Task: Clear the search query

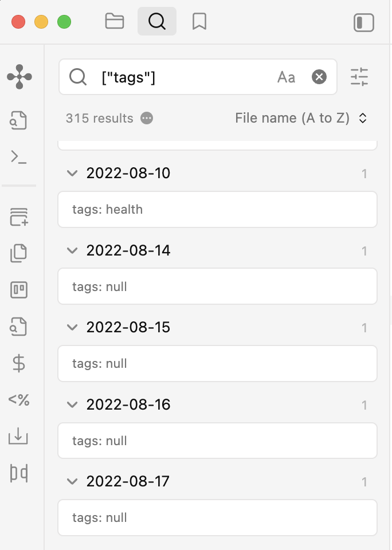Action: (x=319, y=77)
